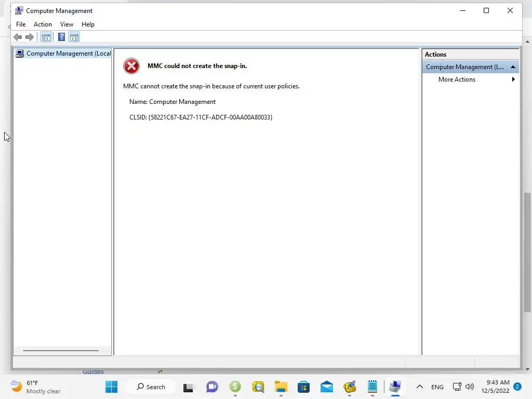Click the background window vertical scrollbar thumb
This screenshot has height=399, width=532.
[527, 252]
